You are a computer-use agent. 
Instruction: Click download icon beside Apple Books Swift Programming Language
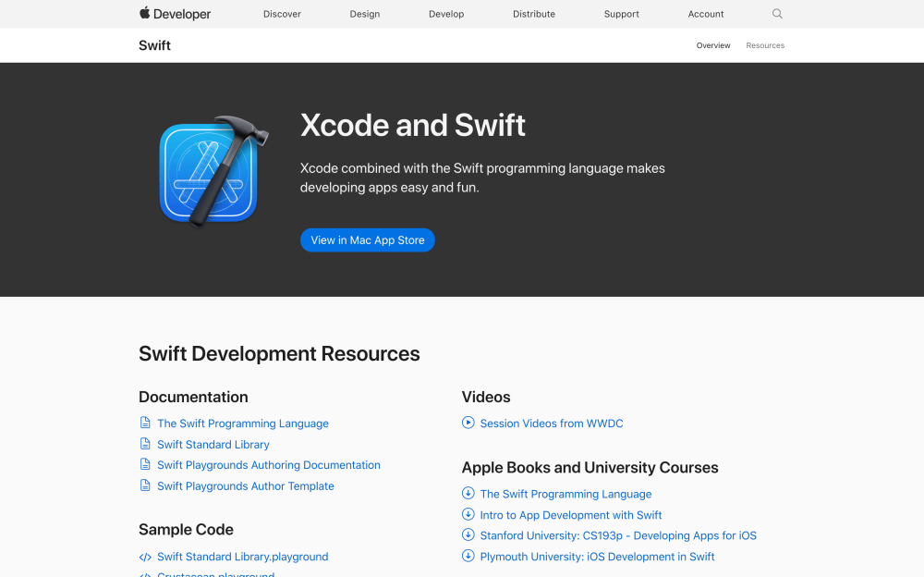pos(468,493)
